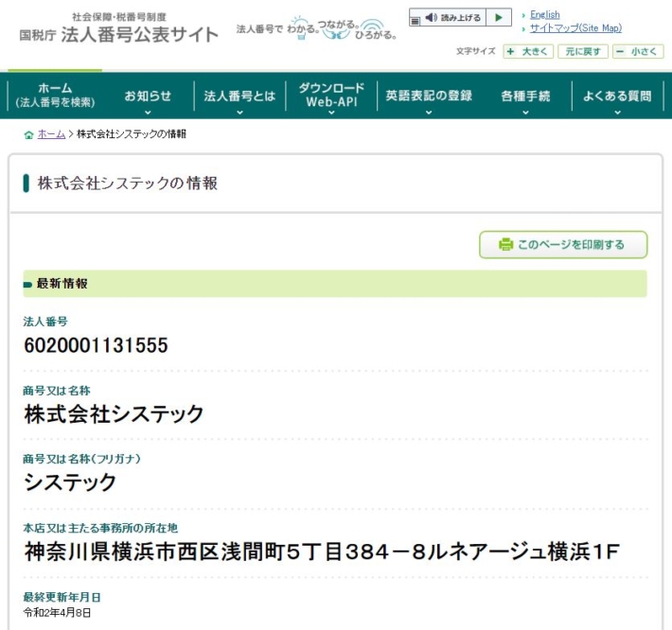Expand the chevron under 法人番号とは

tap(239, 113)
